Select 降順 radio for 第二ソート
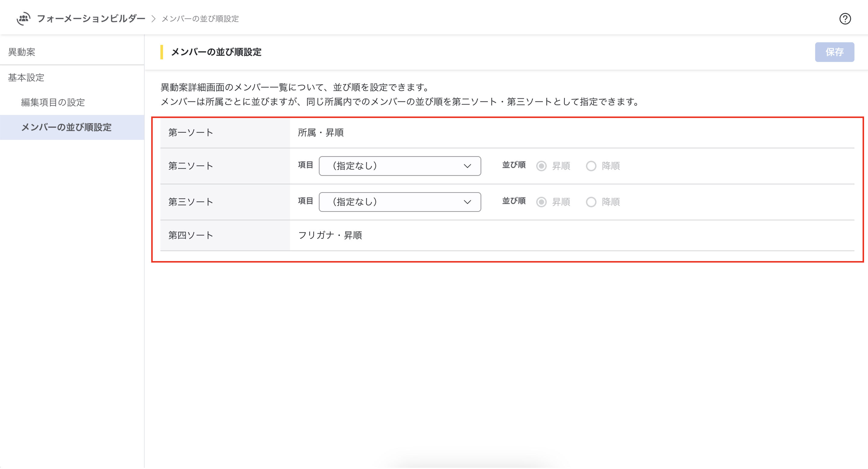 (591, 166)
